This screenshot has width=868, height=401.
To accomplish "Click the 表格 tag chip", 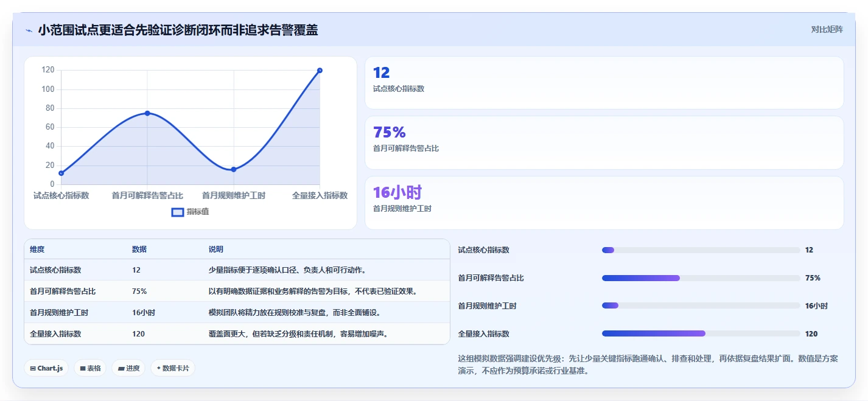I will (90, 368).
